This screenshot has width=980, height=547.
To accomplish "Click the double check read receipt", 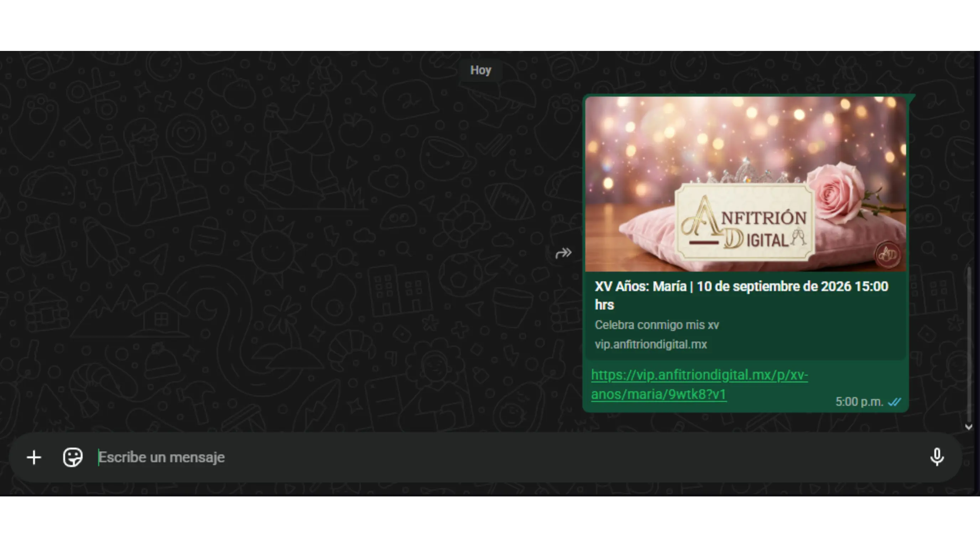I will click(x=895, y=402).
